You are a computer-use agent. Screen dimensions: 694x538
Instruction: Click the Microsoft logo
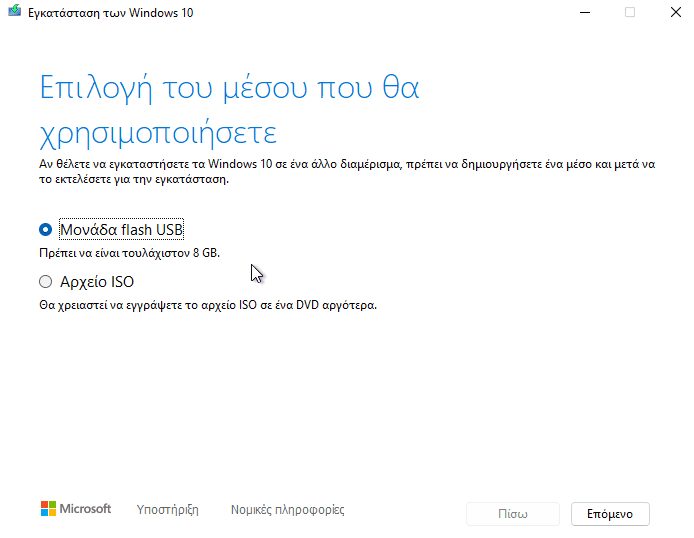point(76,509)
